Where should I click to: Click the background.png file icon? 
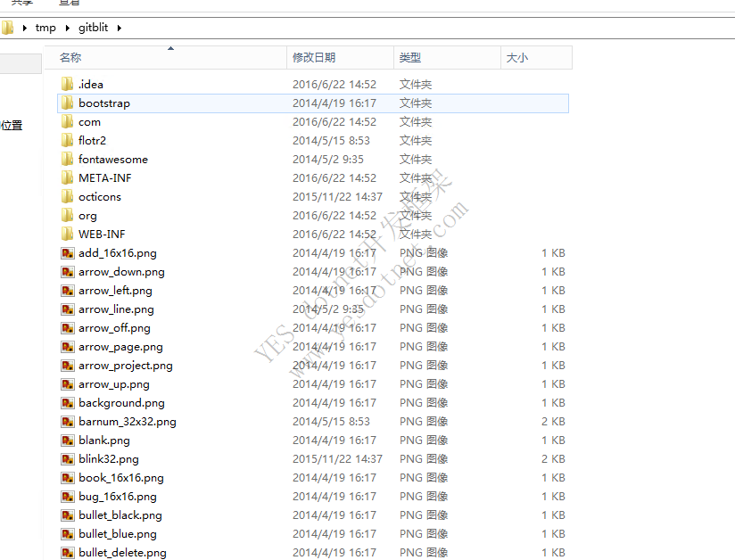click(68, 403)
